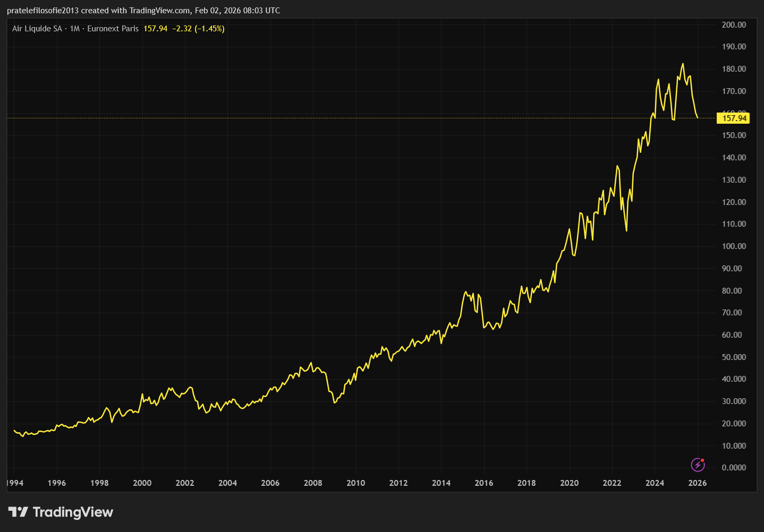Click the 2024 time axis label
The height and width of the screenshot is (532, 764).
655,483
